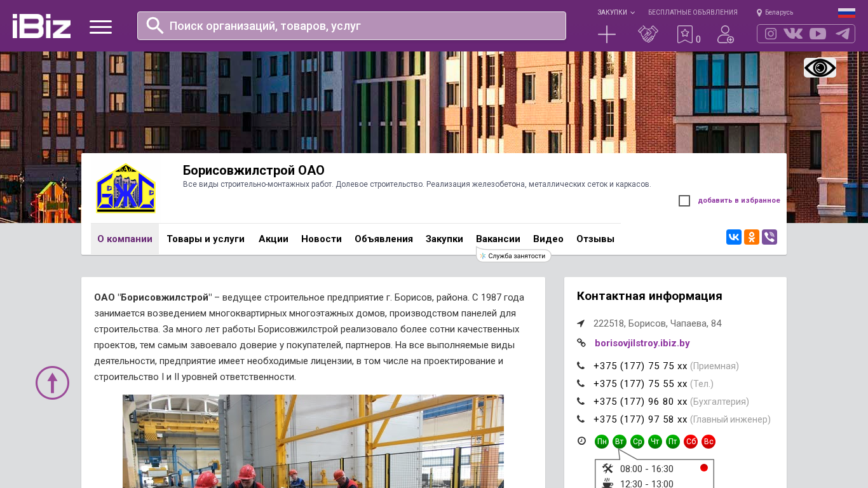Toggle the accessibility eye view

(820, 67)
